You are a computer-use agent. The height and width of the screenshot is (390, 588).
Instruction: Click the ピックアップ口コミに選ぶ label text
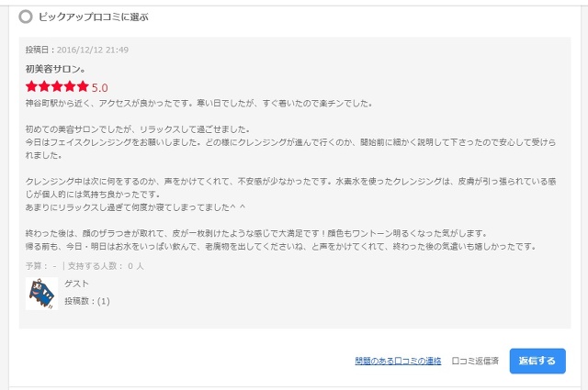pos(93,17)
